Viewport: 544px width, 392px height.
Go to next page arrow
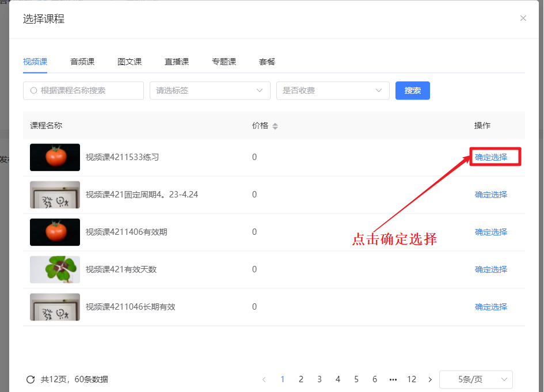(x=430, y=379)
